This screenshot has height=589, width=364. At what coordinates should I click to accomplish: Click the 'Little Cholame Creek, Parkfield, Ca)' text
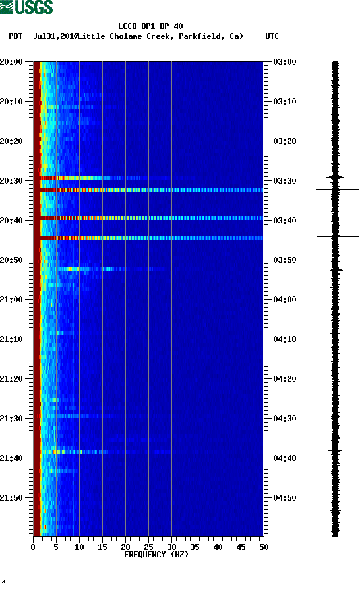160,36
